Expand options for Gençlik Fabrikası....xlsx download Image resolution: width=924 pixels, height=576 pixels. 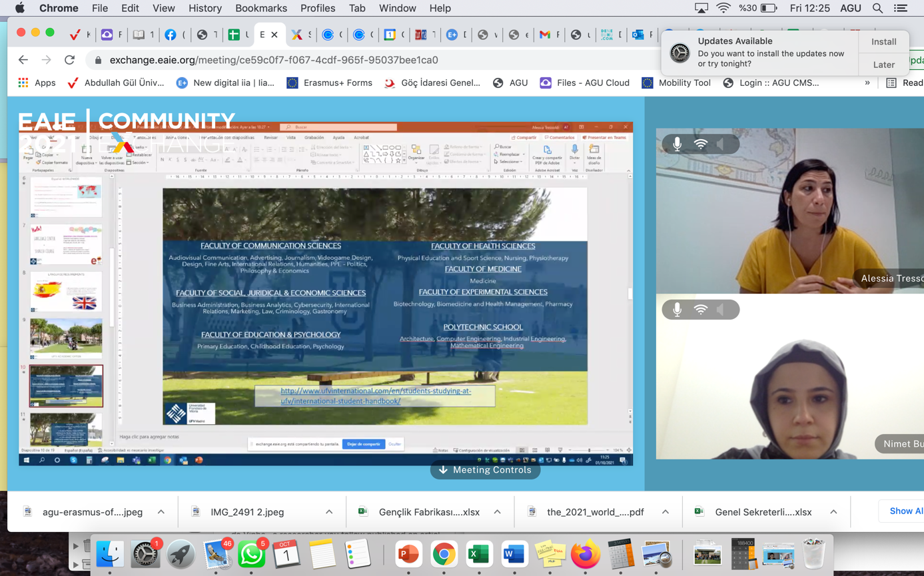pos(497,512)
